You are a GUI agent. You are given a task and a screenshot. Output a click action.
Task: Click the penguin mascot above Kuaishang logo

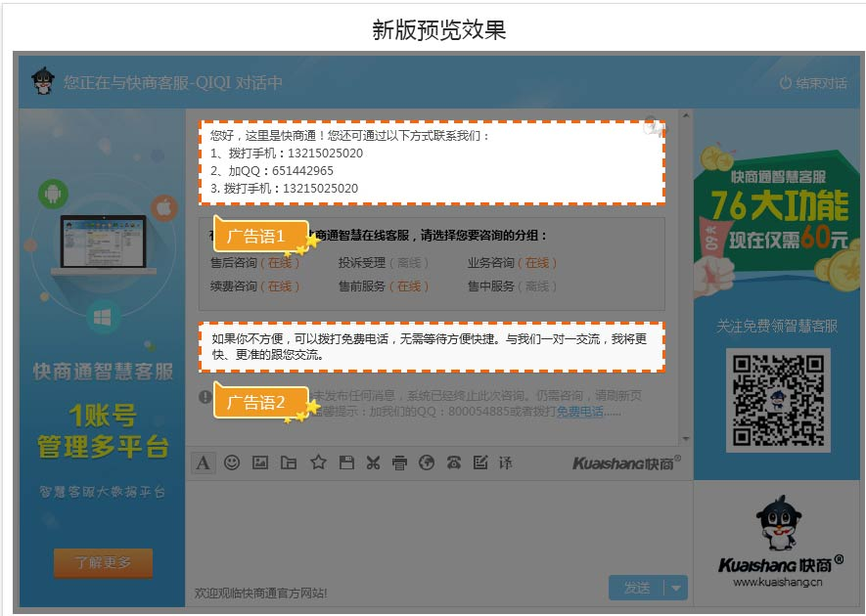(778, 522)
